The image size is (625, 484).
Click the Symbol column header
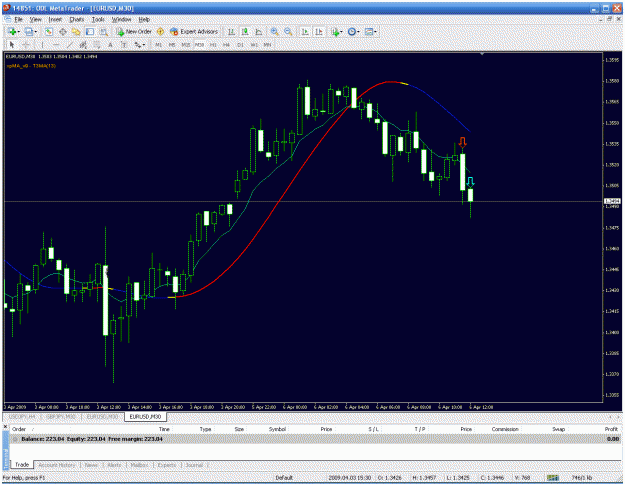pyautogui.click(x=277, y=429)
